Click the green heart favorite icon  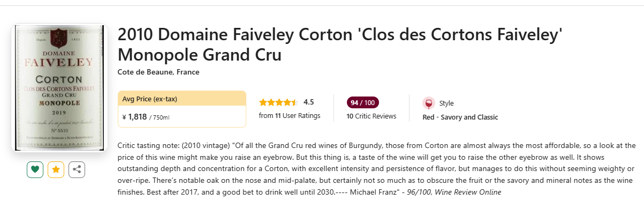pyautogui.click(x=35, y=169)
